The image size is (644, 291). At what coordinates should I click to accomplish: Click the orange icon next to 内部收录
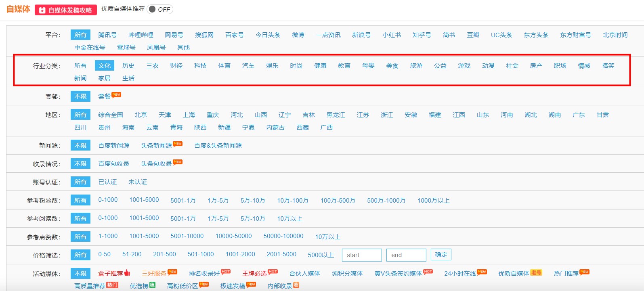coord(296,285)
